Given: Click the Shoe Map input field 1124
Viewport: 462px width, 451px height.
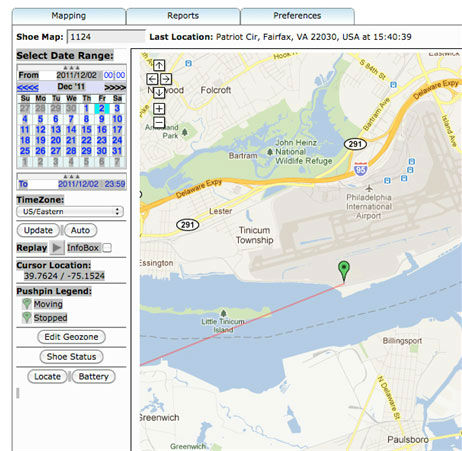Looking at the screenshot, I should coord(106,37).
